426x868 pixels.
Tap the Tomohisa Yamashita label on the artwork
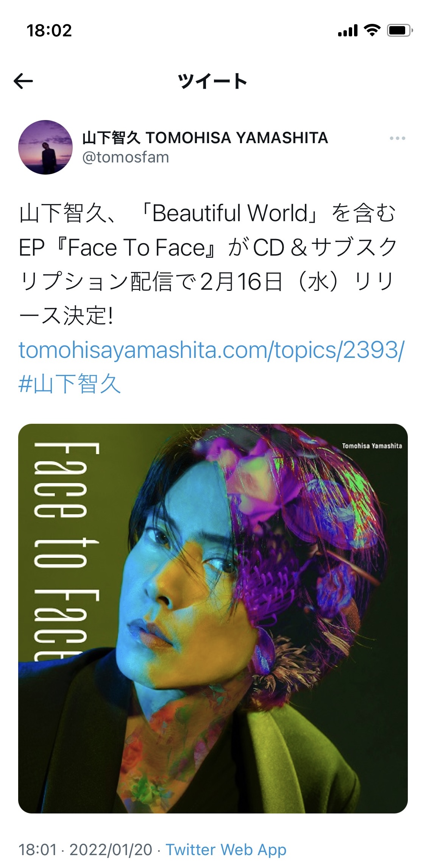coord(372,446)
